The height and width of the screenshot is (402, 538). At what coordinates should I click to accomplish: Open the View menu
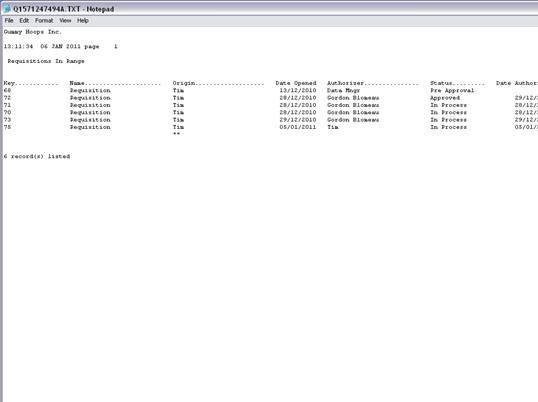[x=65, y=21]
